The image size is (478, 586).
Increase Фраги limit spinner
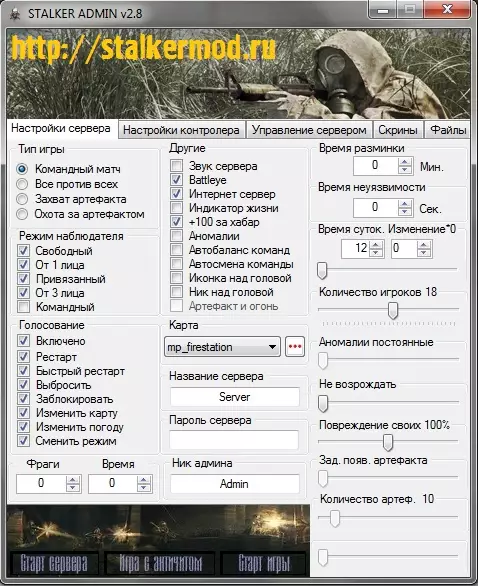[73, 480]
